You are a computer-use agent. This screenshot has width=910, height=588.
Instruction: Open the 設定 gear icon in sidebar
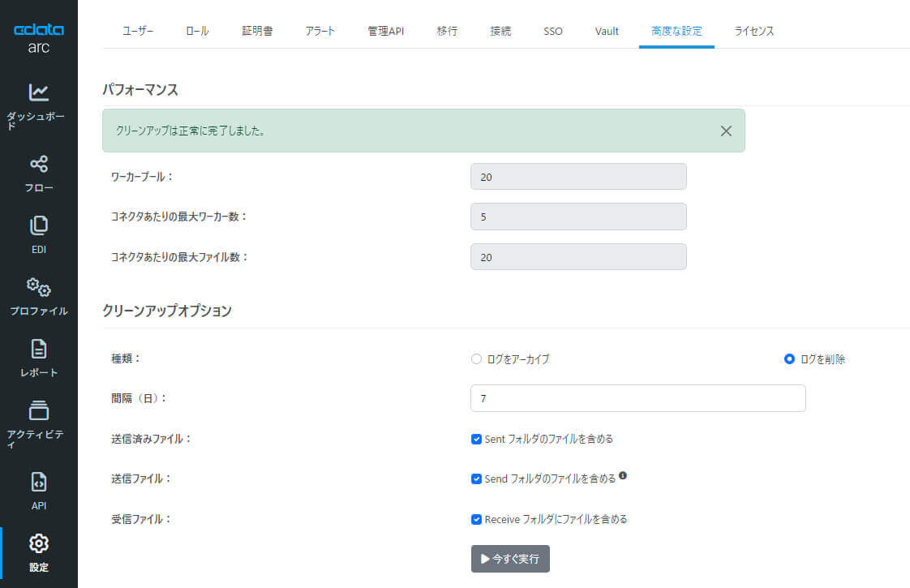pyautogui.click(x=38, y=543)
